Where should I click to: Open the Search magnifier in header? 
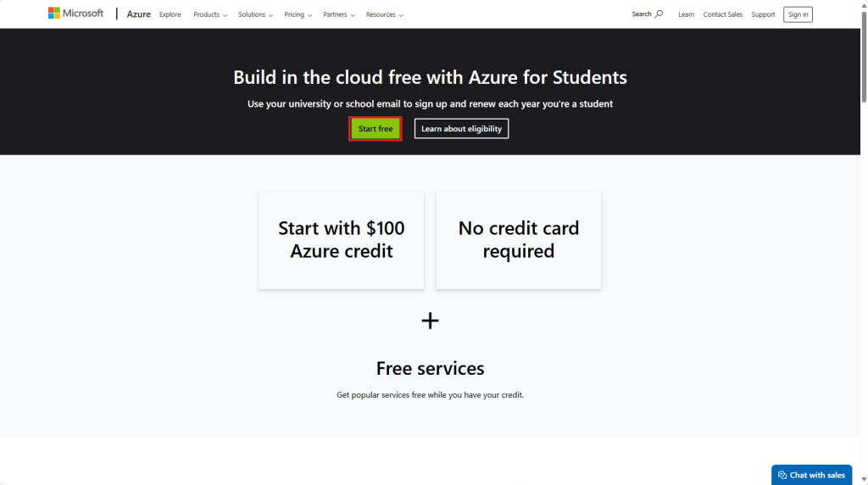[659, 14]
